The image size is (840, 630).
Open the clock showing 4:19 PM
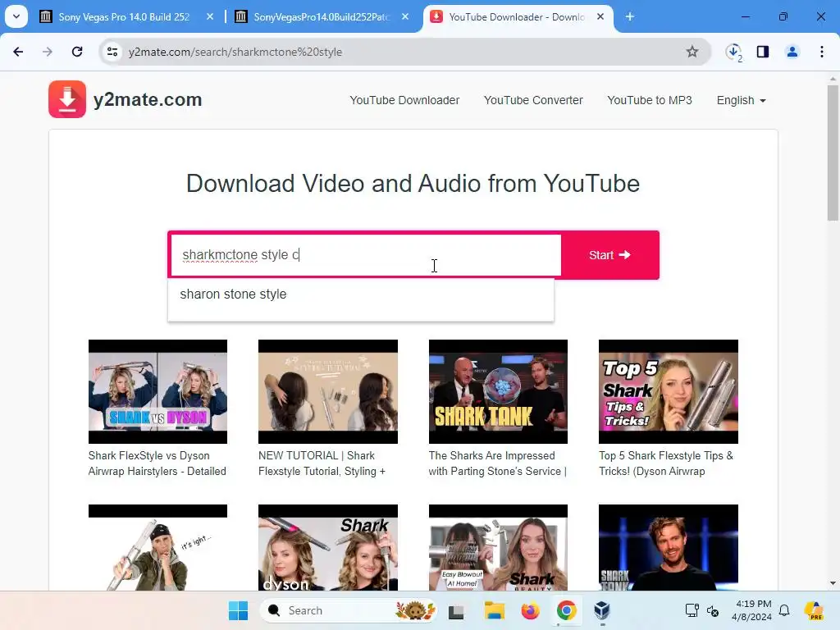pyautogui.click(x=752, y=610)
